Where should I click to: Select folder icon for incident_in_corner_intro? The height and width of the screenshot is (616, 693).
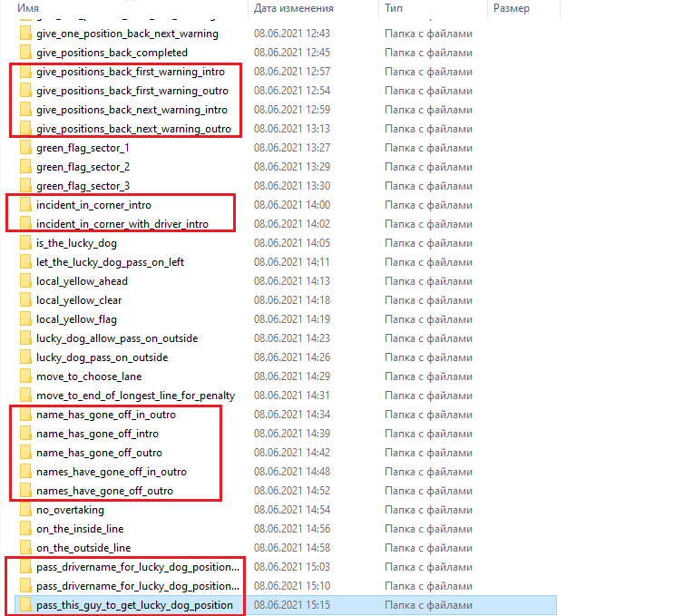tap(25, 205)
